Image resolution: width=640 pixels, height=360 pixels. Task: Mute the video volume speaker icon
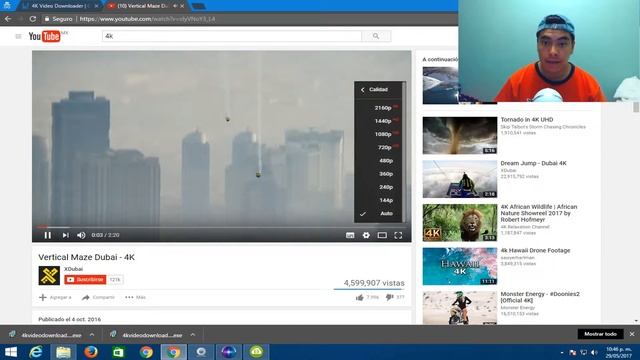(81, 235)
